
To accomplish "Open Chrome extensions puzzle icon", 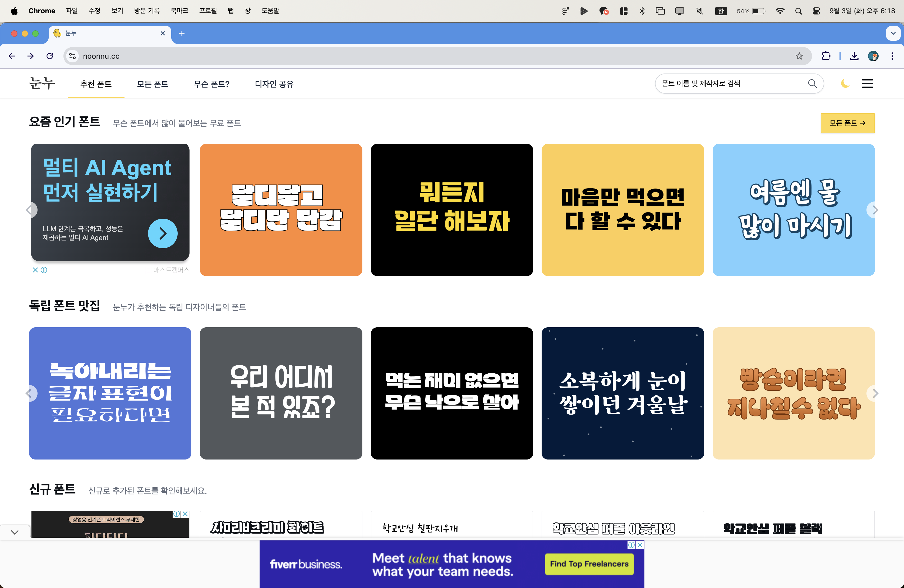I will 825,56.
